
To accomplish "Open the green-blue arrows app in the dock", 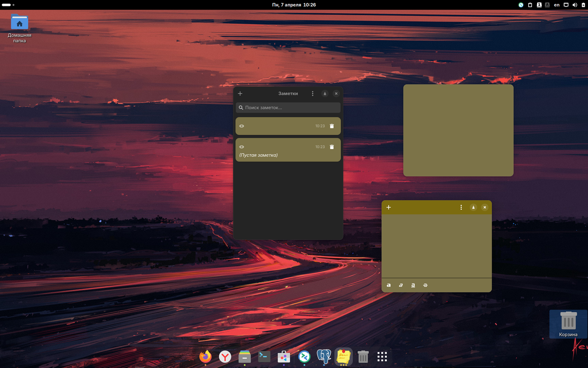I will (x=304, y=356).
